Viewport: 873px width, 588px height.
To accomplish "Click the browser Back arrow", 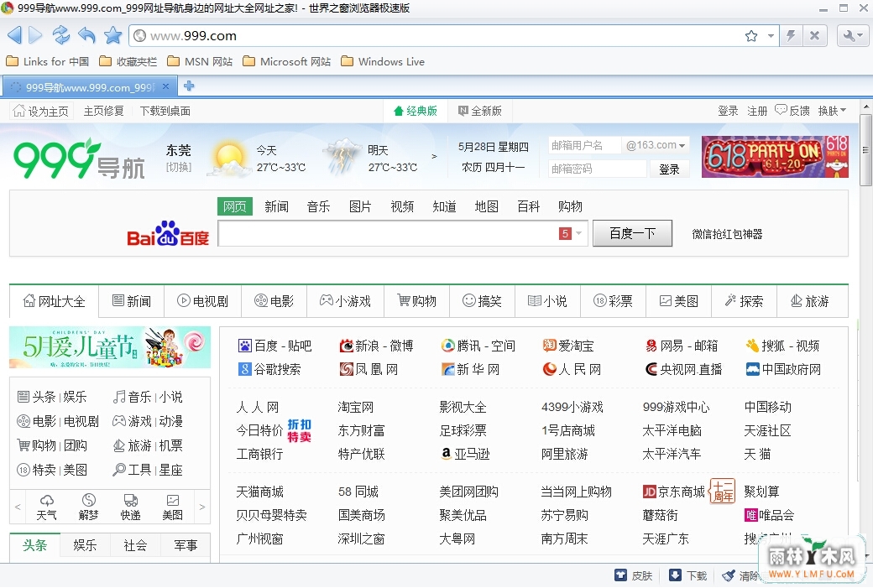I will pyautogui.click(x=14, y=35).
